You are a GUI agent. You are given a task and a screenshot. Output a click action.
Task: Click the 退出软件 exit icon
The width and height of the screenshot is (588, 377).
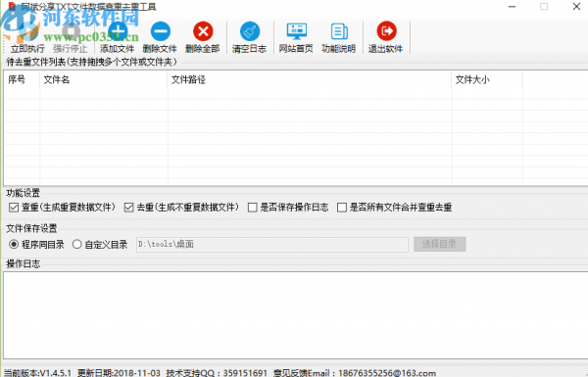point(386,31)
